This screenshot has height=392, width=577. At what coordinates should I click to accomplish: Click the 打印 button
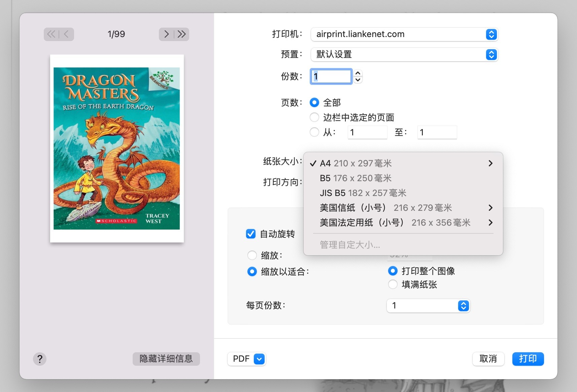(528, 359)
